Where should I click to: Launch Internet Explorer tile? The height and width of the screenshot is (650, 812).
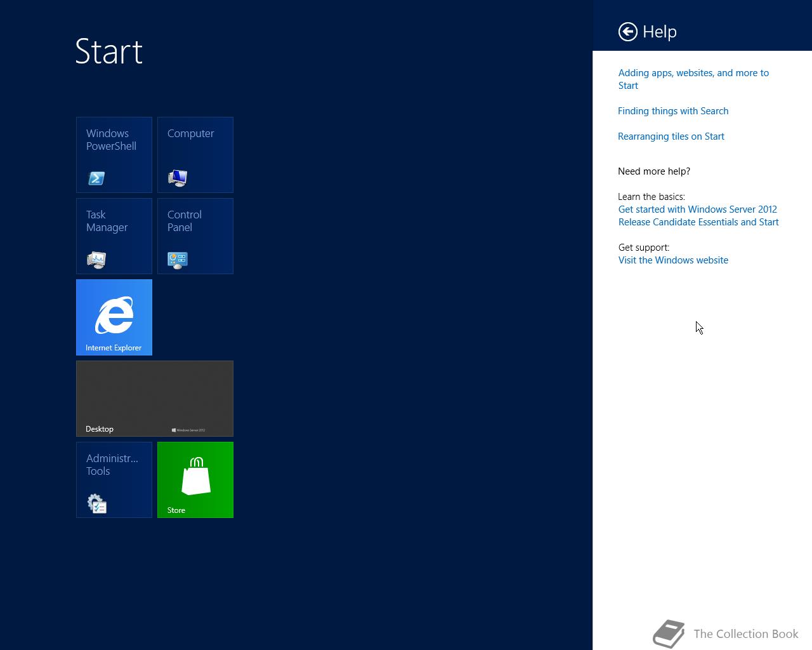point(114,317)
